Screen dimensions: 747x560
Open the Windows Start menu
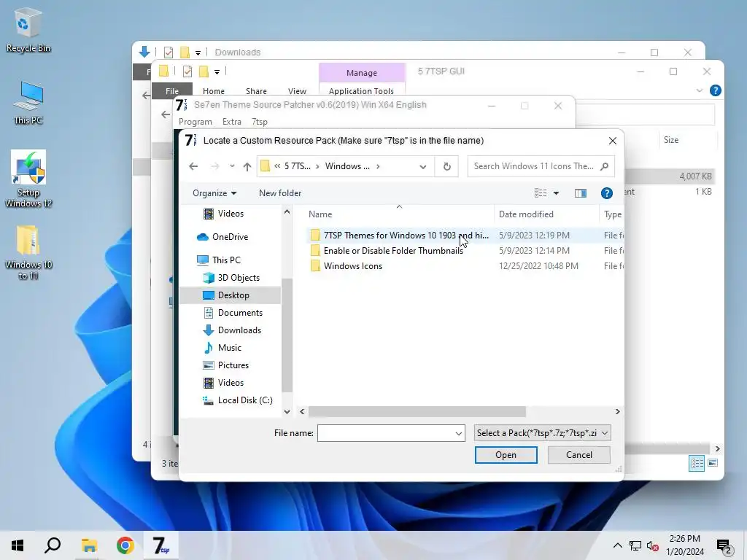tap(18, 545)
